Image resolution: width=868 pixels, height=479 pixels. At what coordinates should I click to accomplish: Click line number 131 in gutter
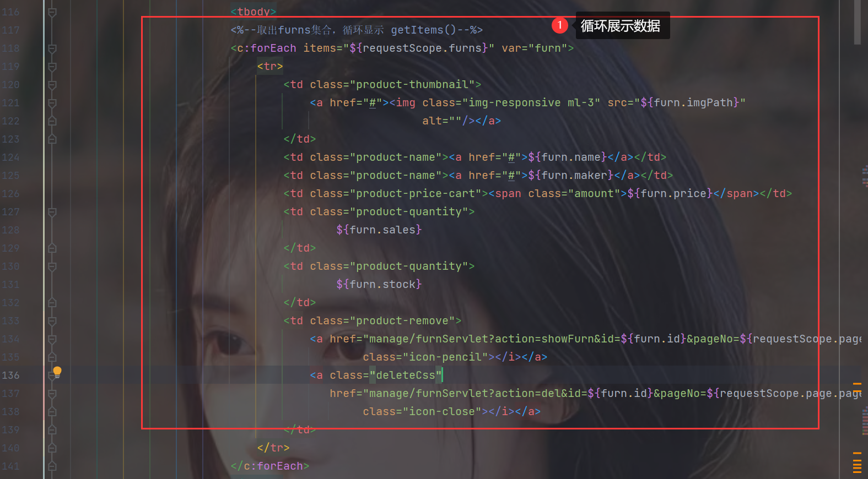(11, 285)
